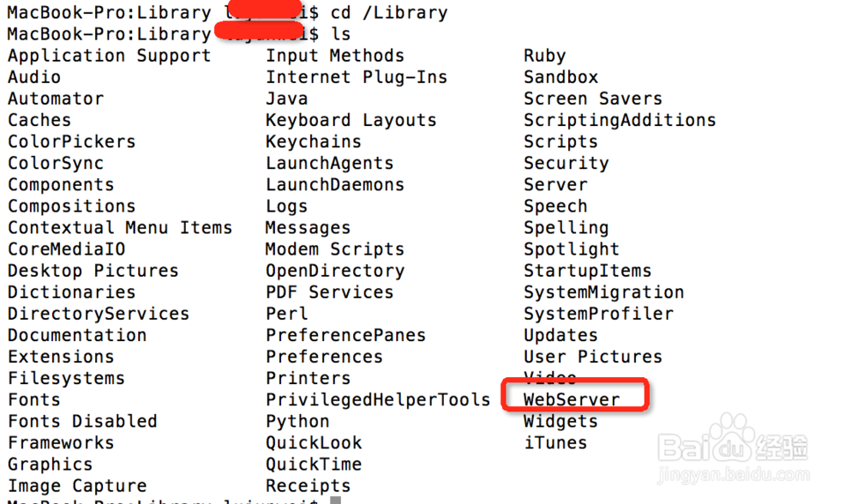Viewport: 857px width, 504px height.
Task: Click the Baidu jingyan watermark logo
Action: [x=734, y=448]
